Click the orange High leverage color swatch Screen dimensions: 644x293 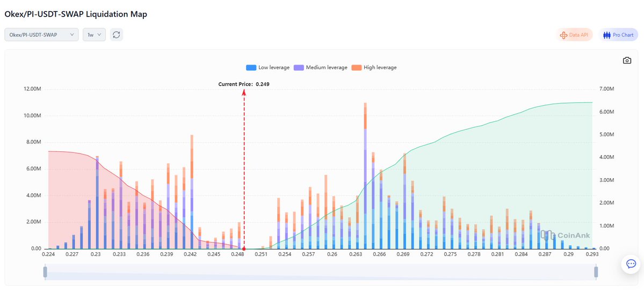pyautogui.click(x=356, y=67)
